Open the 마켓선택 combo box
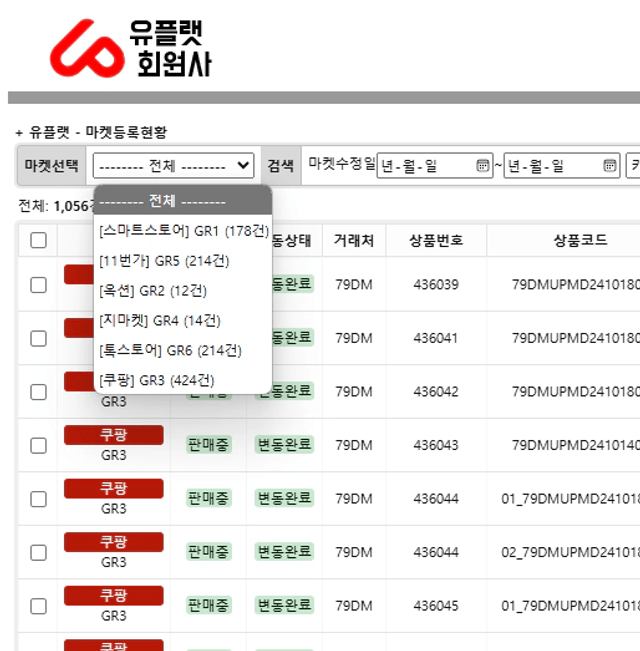This screenshot has height=651, width=640. 173,166
